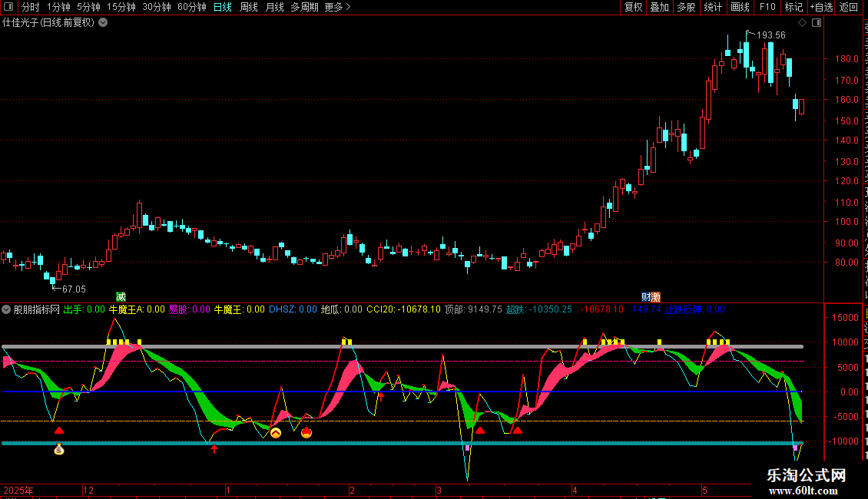Click the 地瓜: 0.00 indicator value
This screenshot has height=499, width=868.
click(x=342, y=310)
